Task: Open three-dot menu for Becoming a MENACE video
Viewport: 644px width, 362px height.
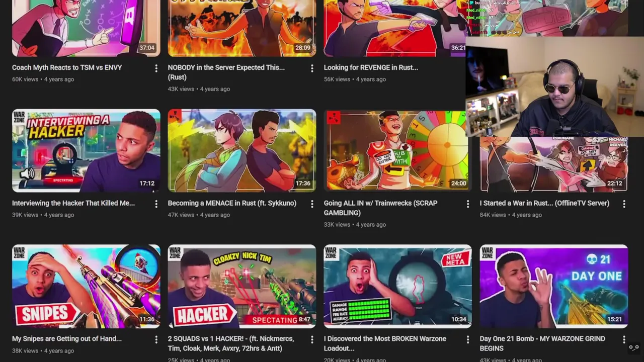Action: [x=312, y=204]
